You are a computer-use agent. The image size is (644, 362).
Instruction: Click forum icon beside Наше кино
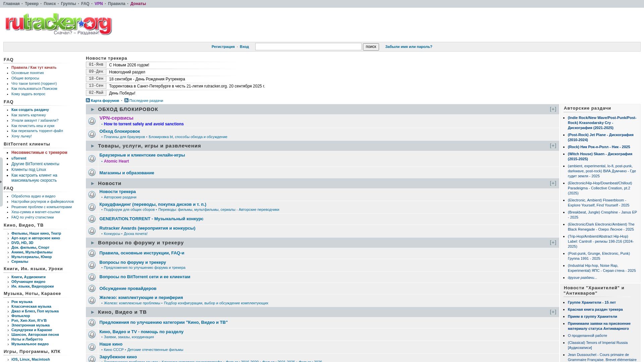(92, 347)
